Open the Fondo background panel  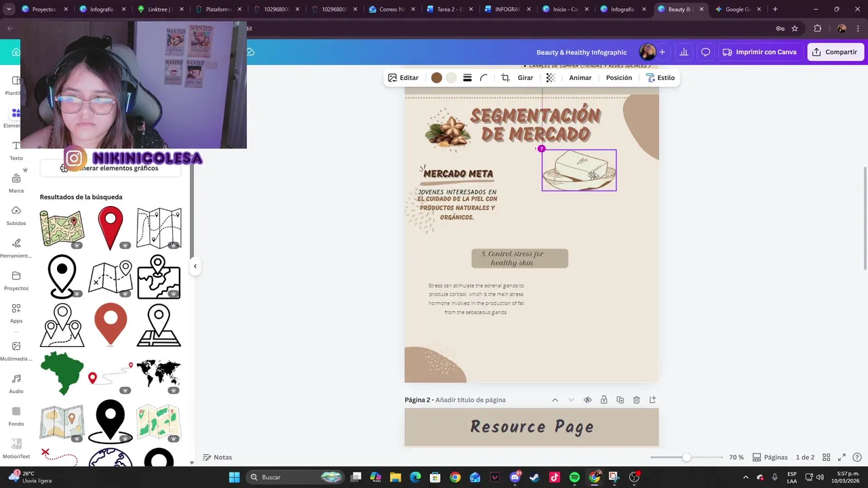[16, 416]
